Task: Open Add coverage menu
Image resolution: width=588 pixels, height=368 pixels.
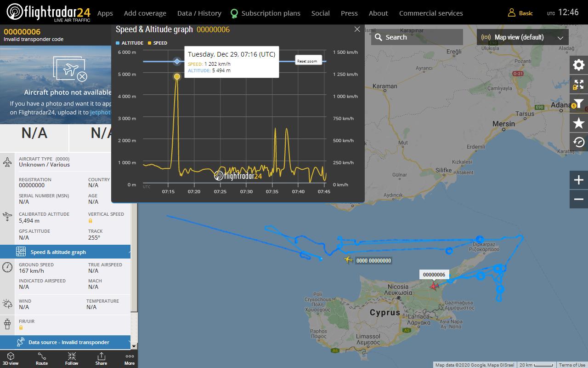Action: click(x=145, y=13)
